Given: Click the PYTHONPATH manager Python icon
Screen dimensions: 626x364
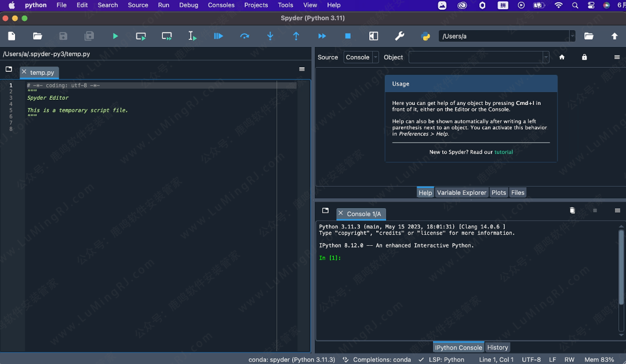Looking at the screenshot, I should [x=425, y=36].
